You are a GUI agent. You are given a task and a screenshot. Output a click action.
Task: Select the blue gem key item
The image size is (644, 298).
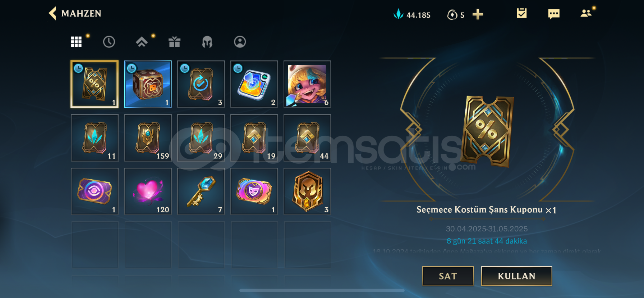point(201,191)
